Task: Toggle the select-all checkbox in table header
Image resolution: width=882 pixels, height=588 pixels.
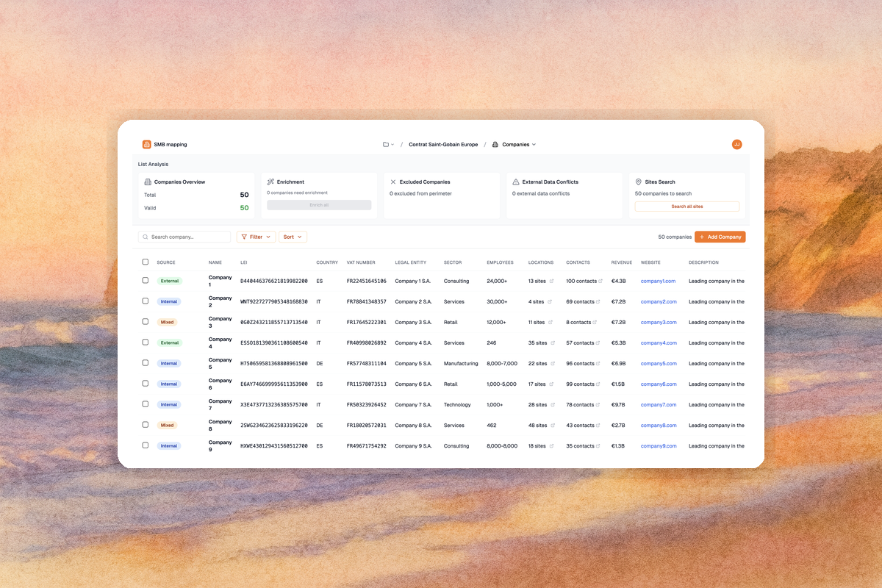Action: click(146, 262)
